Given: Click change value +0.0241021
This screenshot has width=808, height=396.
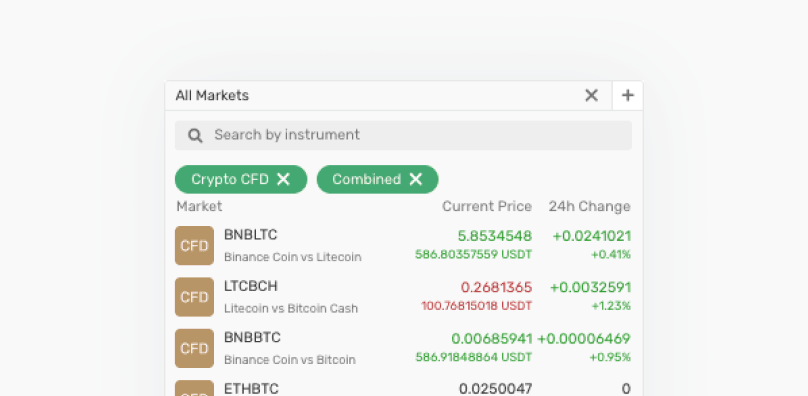Looking at the screenshot, I should [x=592, y=236].
